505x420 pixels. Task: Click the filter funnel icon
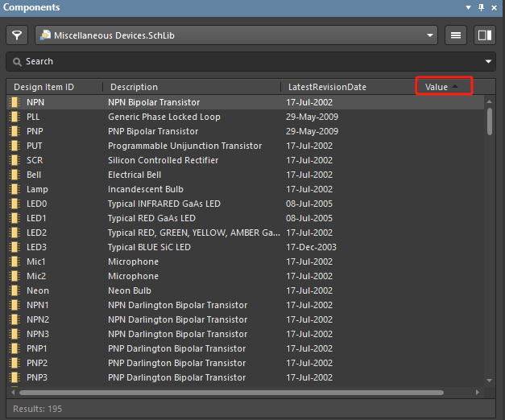point(17,35)
